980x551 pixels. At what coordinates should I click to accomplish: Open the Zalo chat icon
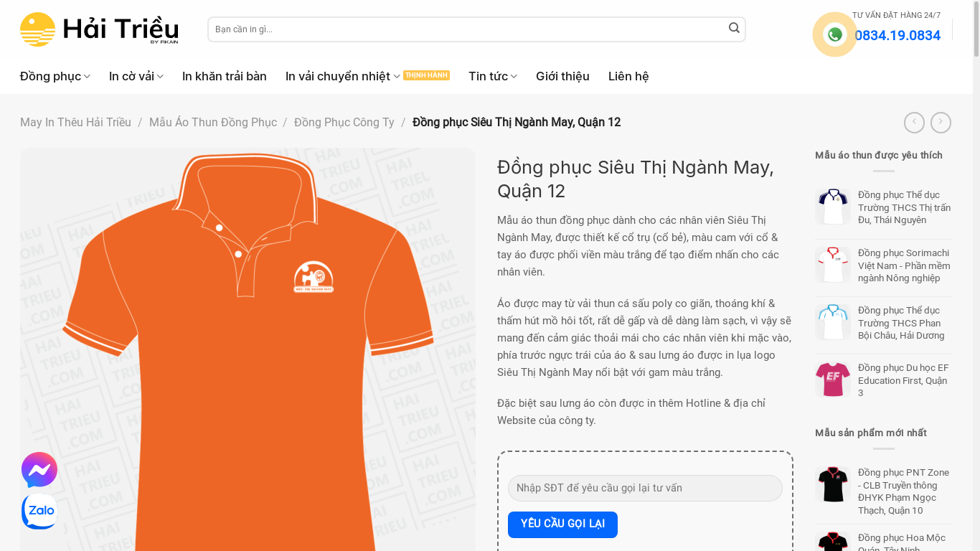pos(39,511)
